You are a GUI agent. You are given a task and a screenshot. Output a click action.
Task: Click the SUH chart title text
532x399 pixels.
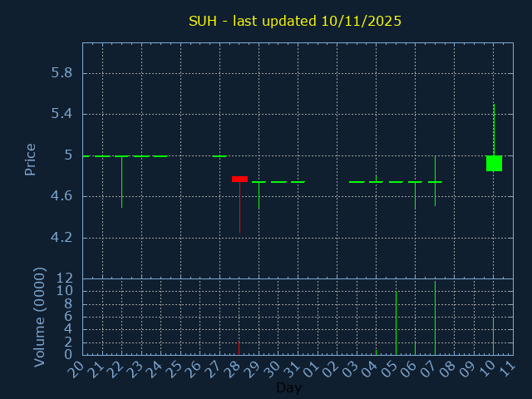[295, 21]
